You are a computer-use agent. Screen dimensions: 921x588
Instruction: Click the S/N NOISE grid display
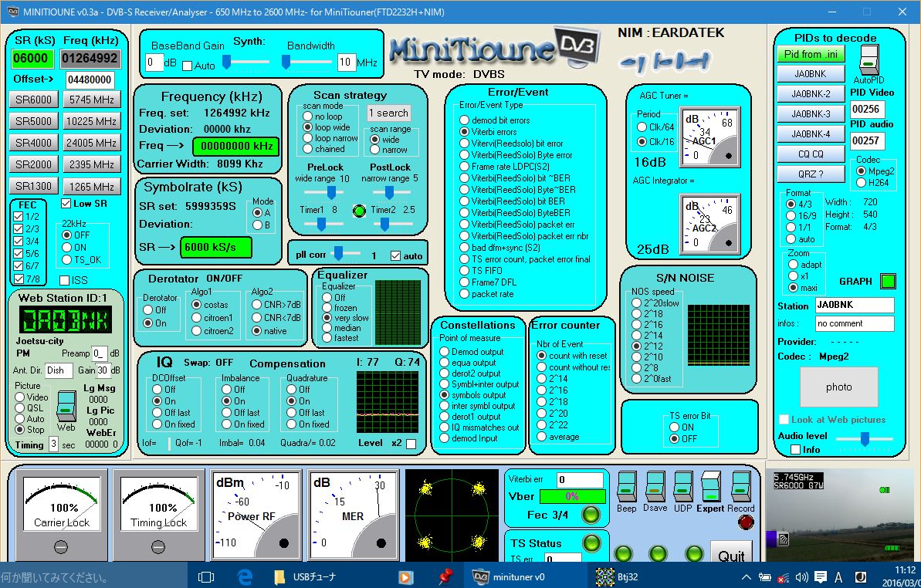[x=719, y=335]
